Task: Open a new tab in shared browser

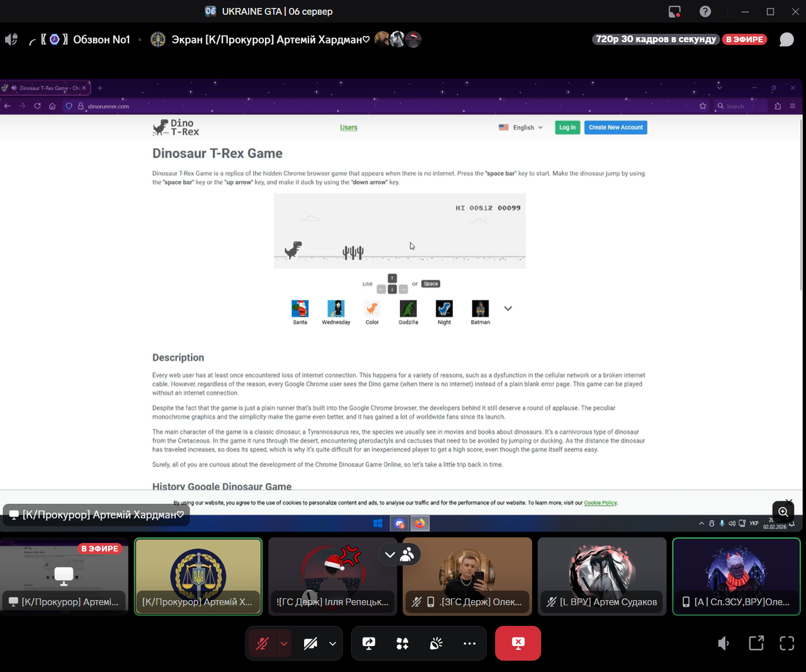Action: 99,88
